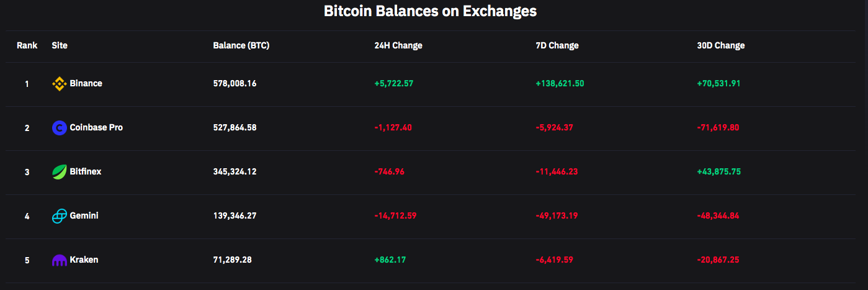Click the green Bitfinex leaf icon
Screen dimensions: 868x290
pos(59,172)
